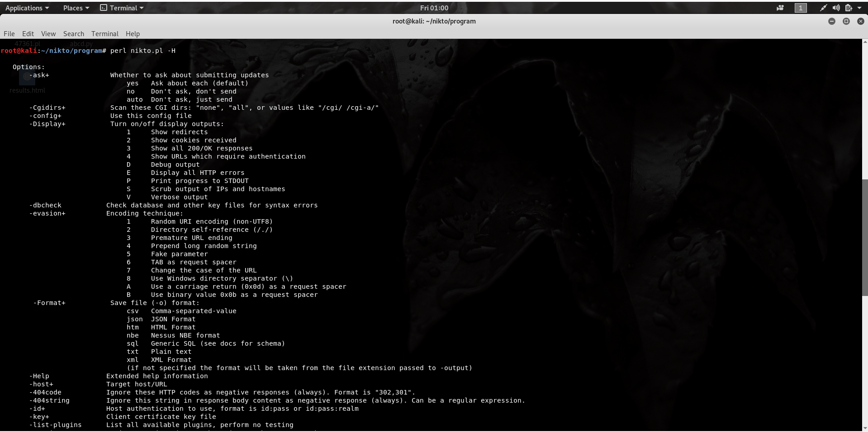Open the File menu of the terminal
The width and height of the screenshot is (868, 432).
pyautogui.click(x=9, y=33)
